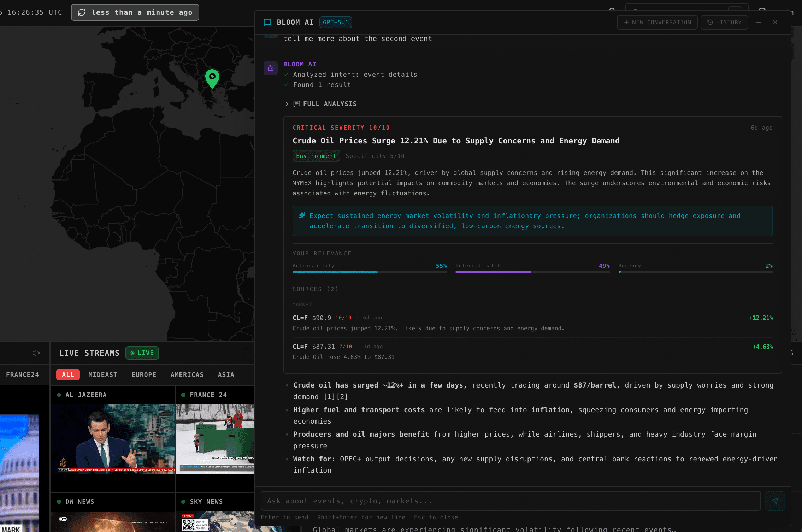
Task: Click the clock icon inside HISTORY
Action: click(710, 22)
